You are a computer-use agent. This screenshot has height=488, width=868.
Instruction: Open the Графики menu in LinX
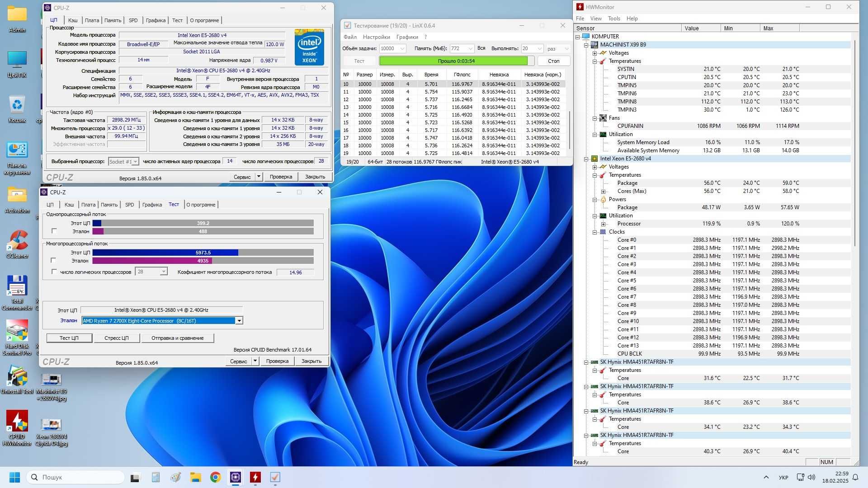coord(407,37)
